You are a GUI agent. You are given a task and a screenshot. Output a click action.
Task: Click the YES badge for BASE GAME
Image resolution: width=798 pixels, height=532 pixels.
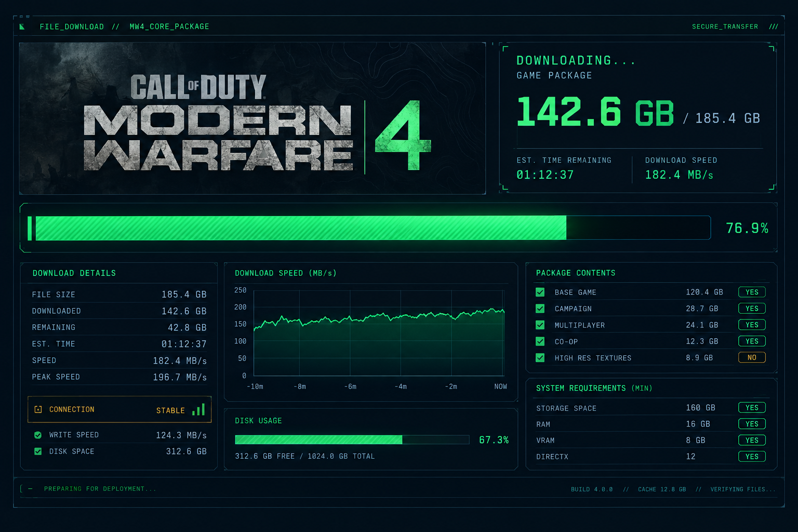point(752,292)
